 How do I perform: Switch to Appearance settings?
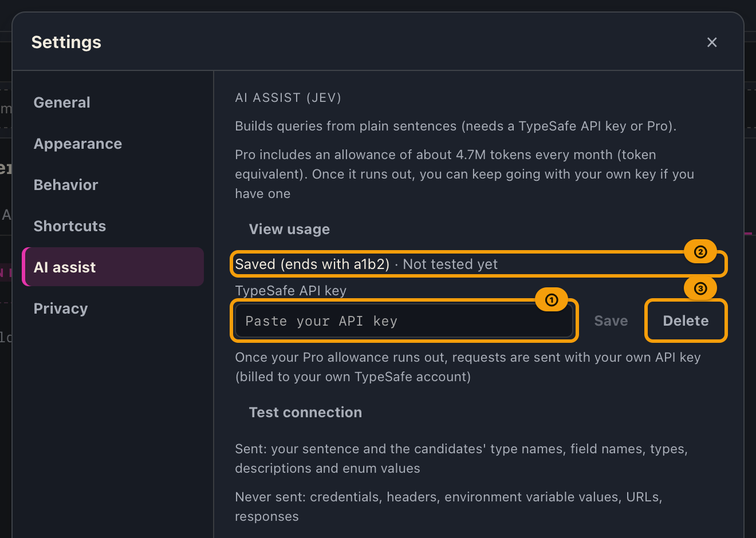click(113, 144)
